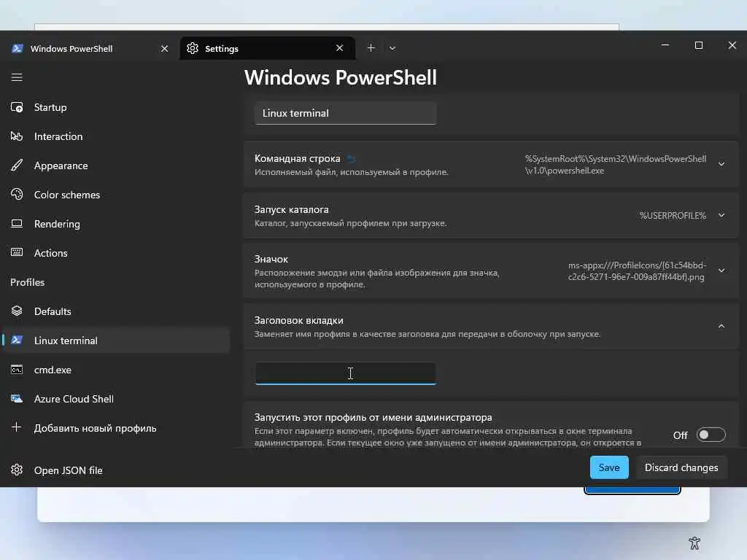Click the profile name field 'Linux terminal'

345,113
